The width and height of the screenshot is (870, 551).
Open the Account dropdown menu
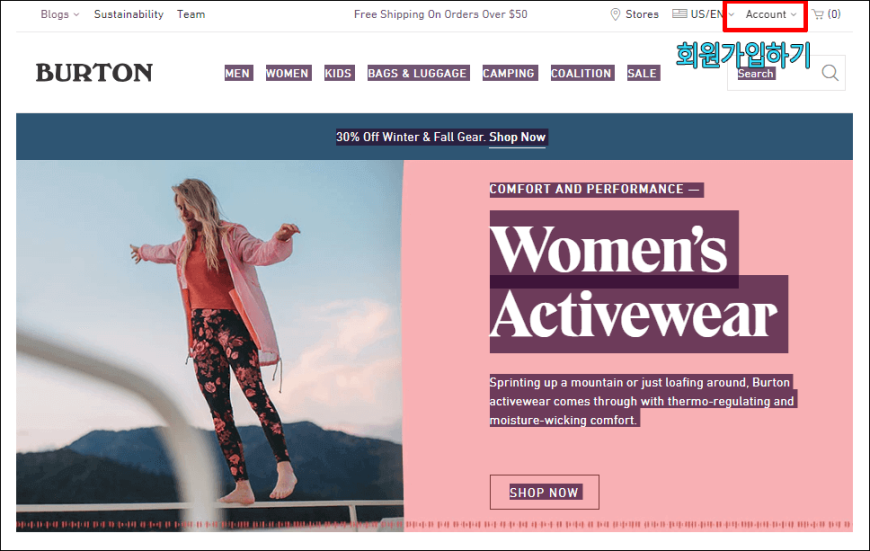click(x=771, y=14)
